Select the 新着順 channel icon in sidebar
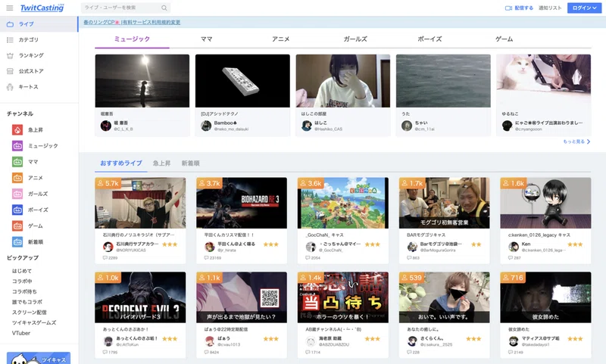Screen dimensions: 606x364 tap(17, 242)
